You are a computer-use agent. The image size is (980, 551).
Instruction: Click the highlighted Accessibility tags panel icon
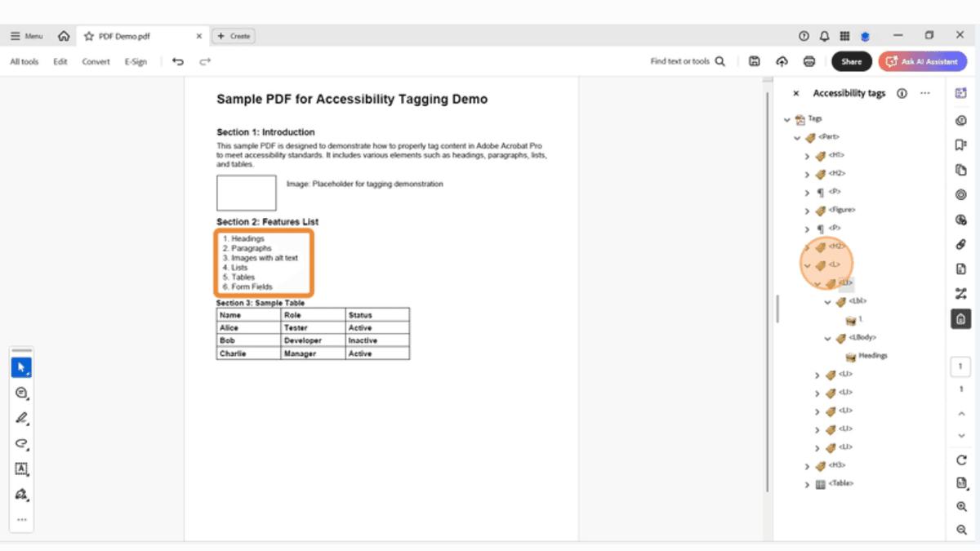point(960,319)
